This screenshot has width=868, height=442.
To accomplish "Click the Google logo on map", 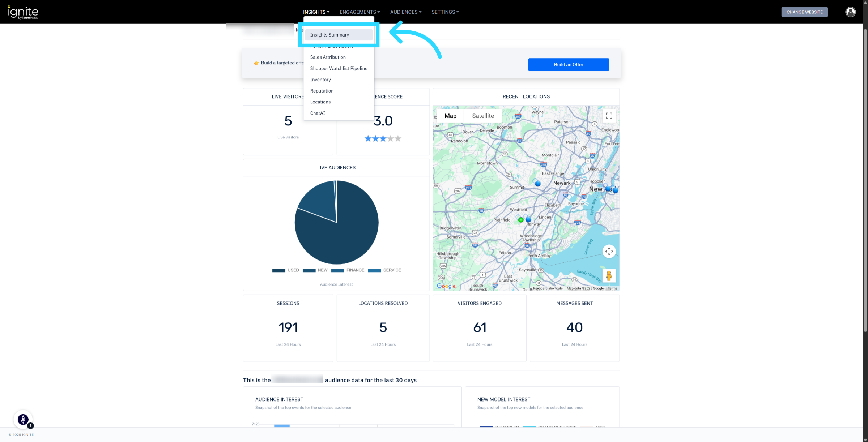I will (x=446, y=286).
